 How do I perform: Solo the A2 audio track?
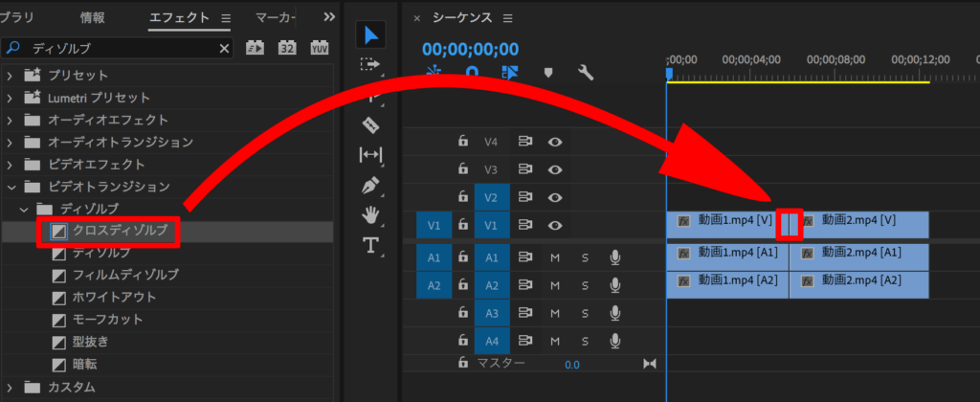[585, 284]
